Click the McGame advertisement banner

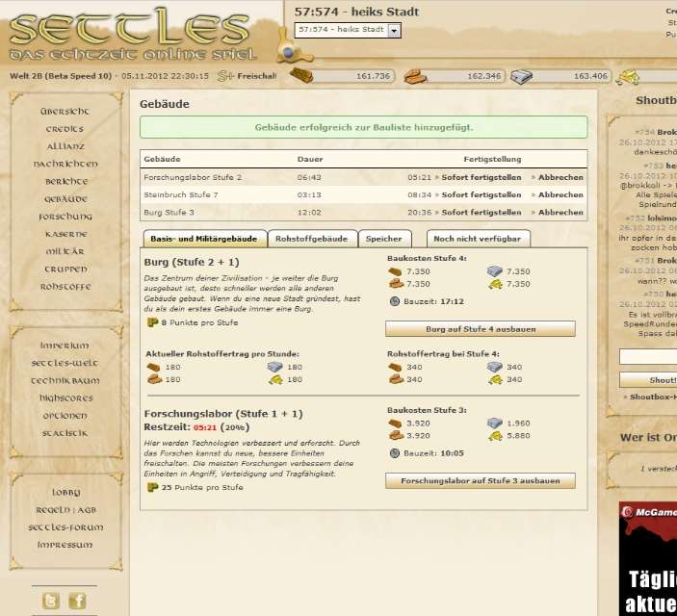(x=647, y=558)
